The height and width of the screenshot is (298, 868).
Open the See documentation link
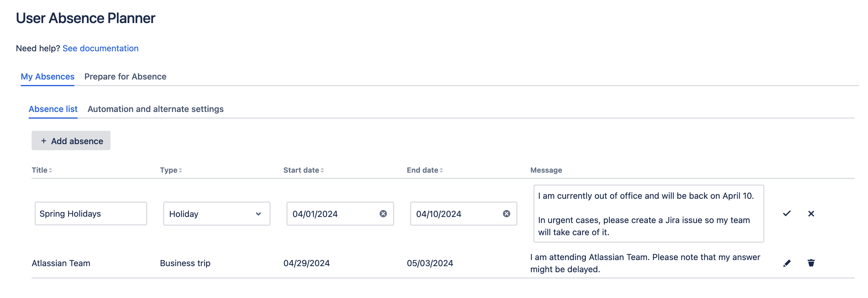point(101,48)
